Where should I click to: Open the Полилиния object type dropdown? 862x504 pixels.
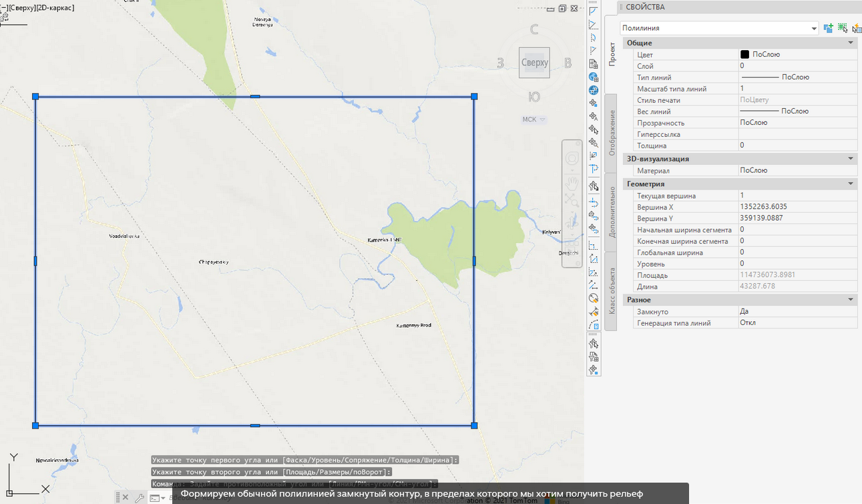(x=814, y=28)
